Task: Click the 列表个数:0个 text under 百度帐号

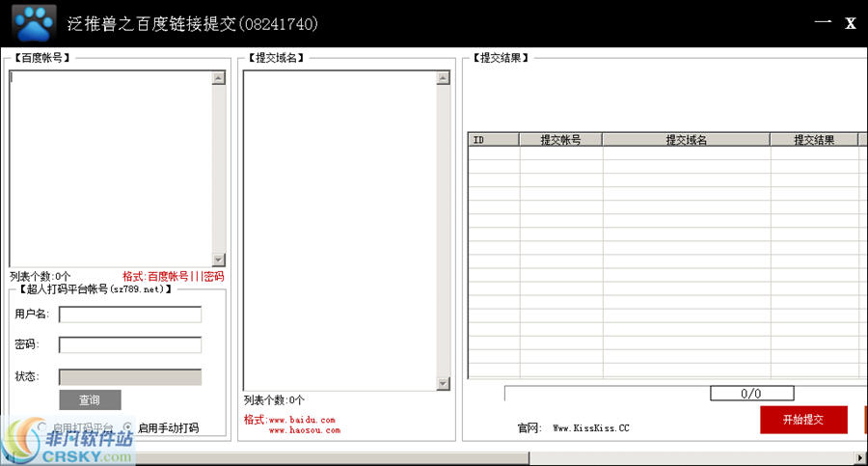Action: pyautogui.click(x=40, y=276)
